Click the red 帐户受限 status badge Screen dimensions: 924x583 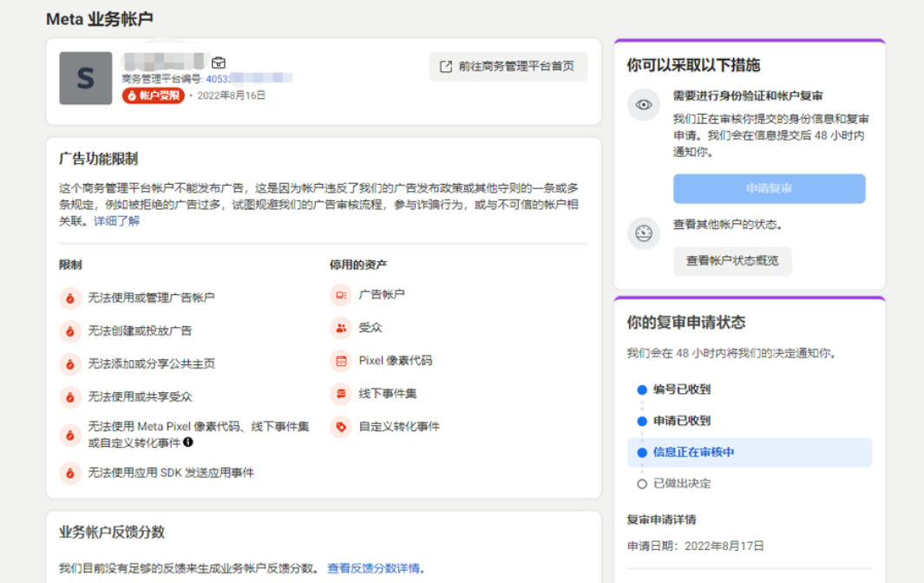point(154,95)
